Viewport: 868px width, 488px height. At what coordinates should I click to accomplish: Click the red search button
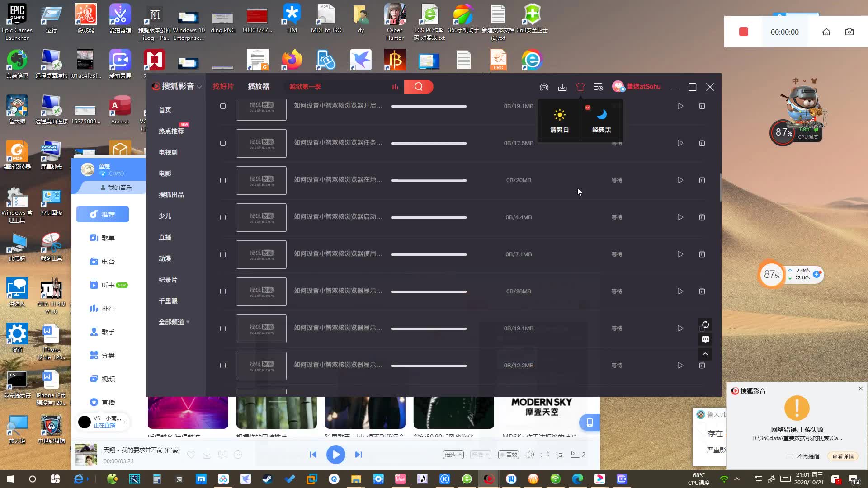pos(419,87)
